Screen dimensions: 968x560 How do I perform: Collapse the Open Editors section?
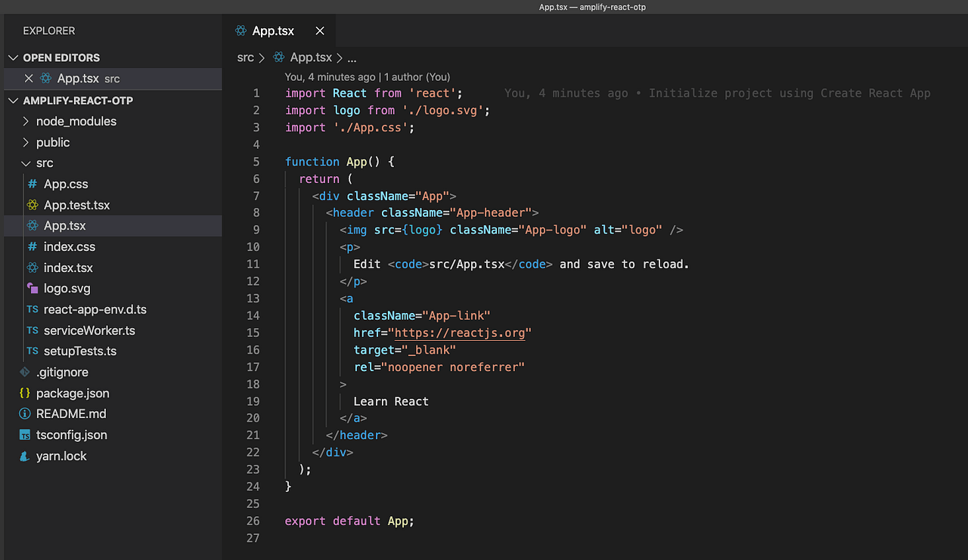coord(14,57)
